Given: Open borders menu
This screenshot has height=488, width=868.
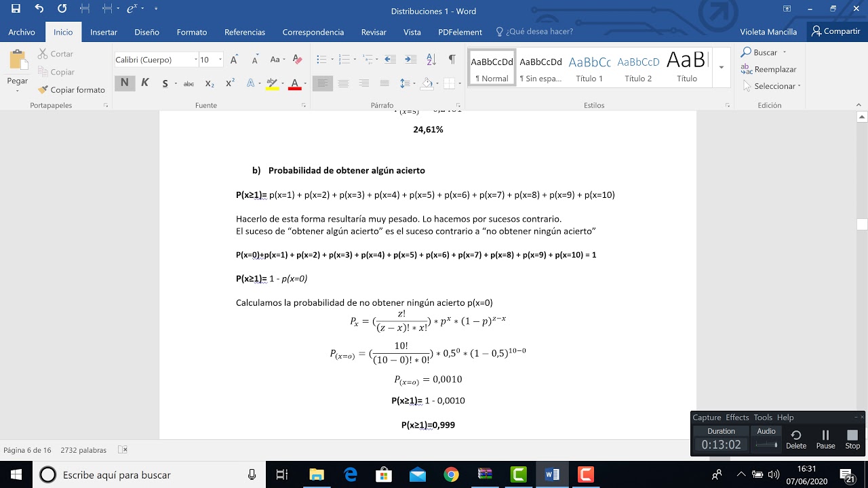Looking at the screenshot, I should pyautogui.click(x=448, y=83).
